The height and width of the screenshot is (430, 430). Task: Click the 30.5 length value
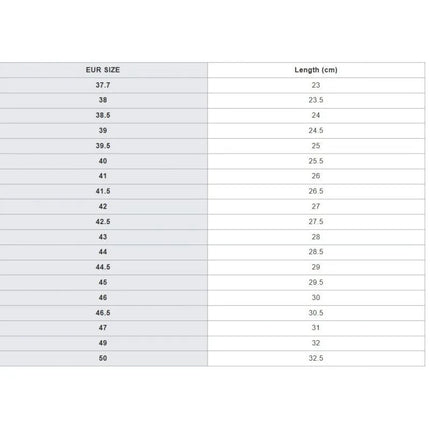[x=316, y=313]
